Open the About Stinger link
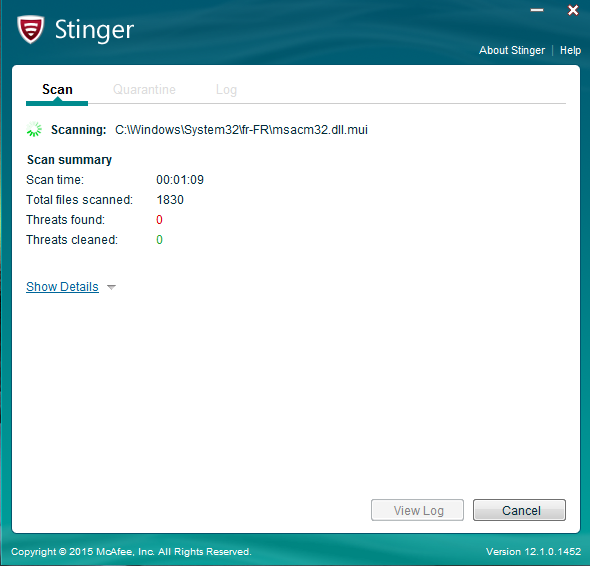This screenshot has width=590, height=566. 512,50
